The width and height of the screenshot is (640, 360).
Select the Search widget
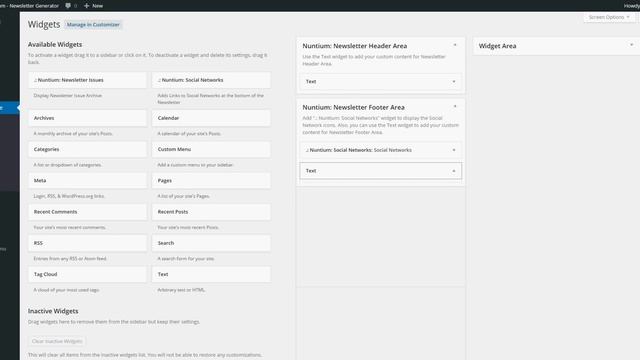pyautogui.click(x=211, y=243)
